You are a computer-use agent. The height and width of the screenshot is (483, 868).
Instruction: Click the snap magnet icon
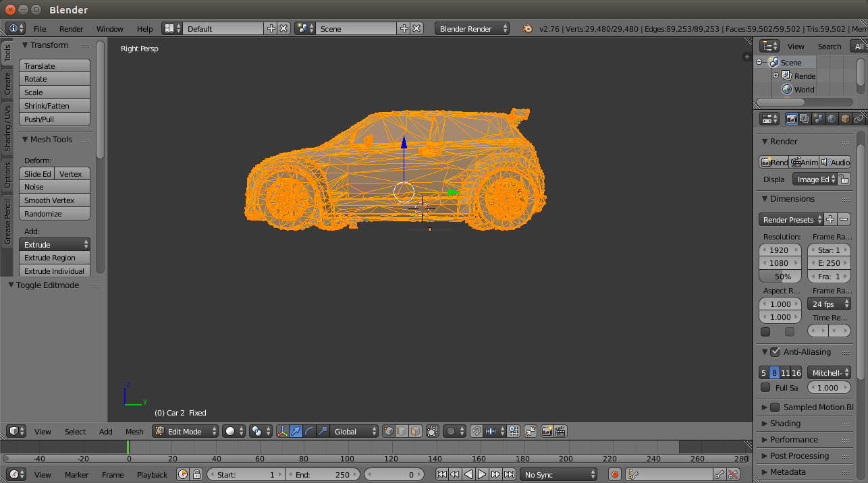pyautogui.click(x=476, y=431)
